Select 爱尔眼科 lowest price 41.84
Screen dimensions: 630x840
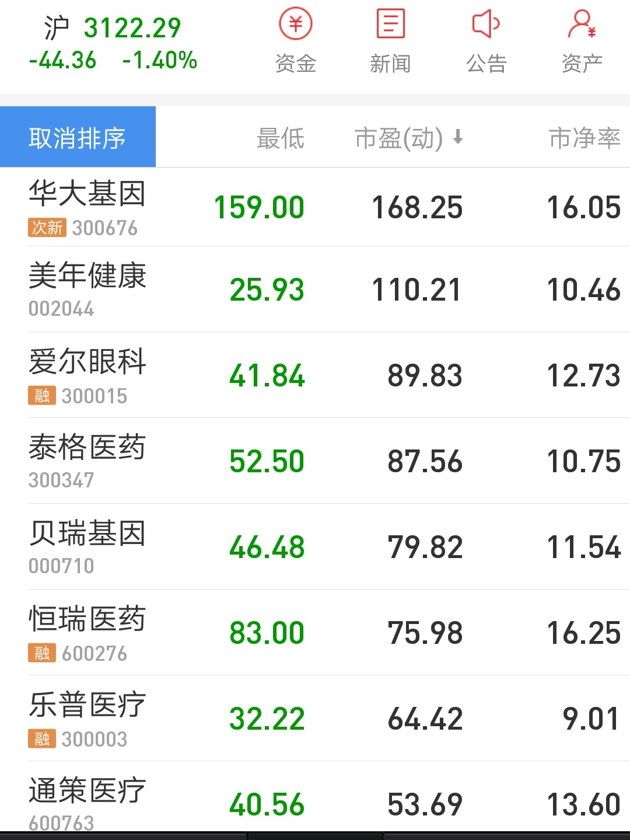267,376
